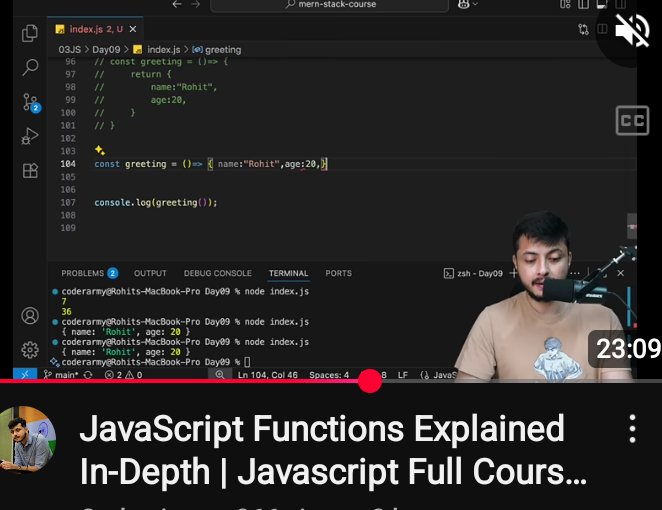Toggle closed captions CC button
Screen dimensions: 662x510
coord(632,121)
